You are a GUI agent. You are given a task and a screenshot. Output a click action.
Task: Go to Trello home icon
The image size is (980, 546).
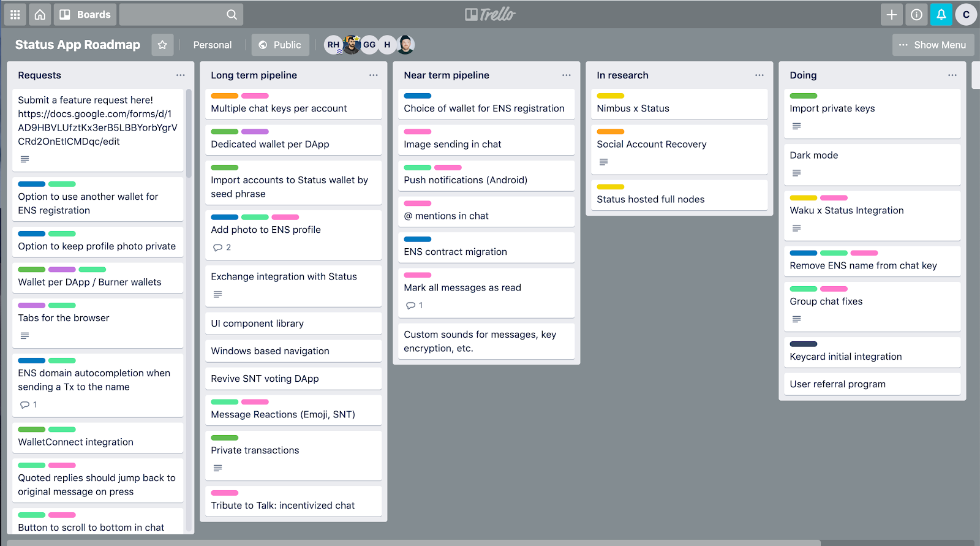pyautogui.click(x=40, y=14)
